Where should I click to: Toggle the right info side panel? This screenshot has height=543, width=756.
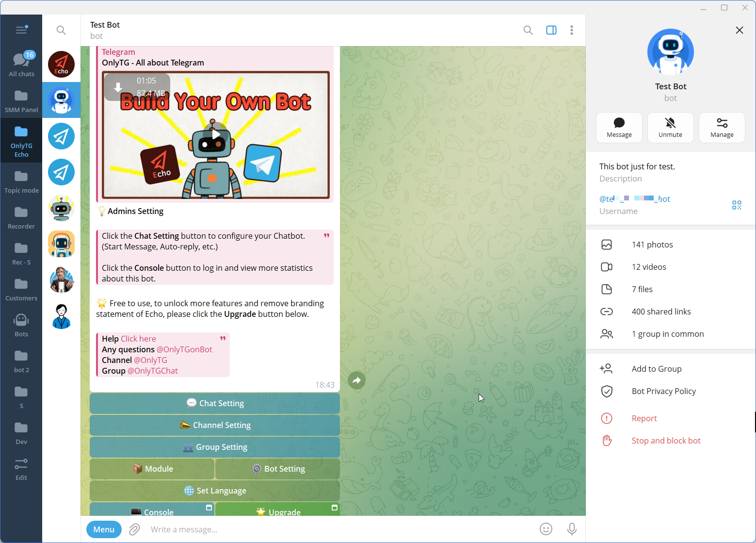click(551, 30)
